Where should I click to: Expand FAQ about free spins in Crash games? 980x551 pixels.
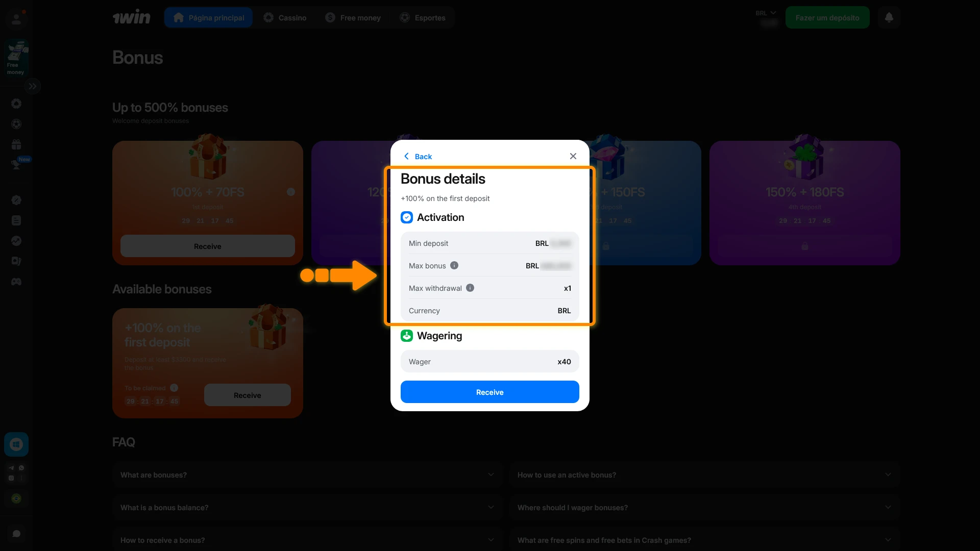tap(704, 540)
